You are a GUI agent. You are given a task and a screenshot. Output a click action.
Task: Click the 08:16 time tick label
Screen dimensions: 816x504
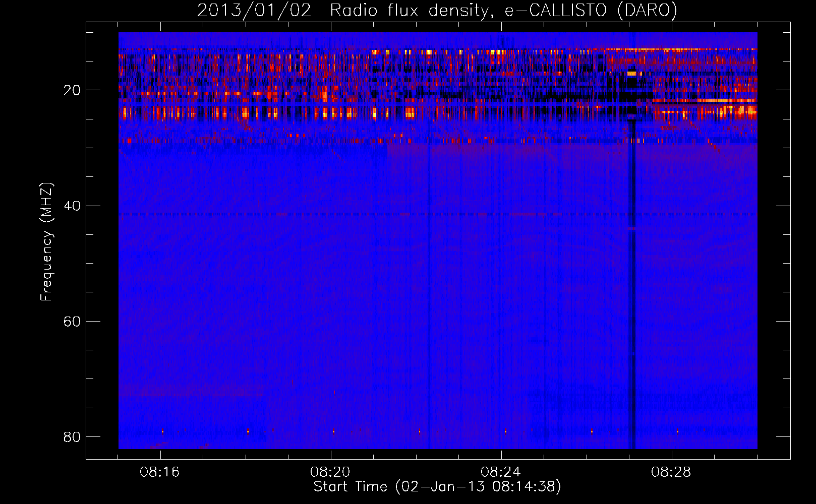160,472
